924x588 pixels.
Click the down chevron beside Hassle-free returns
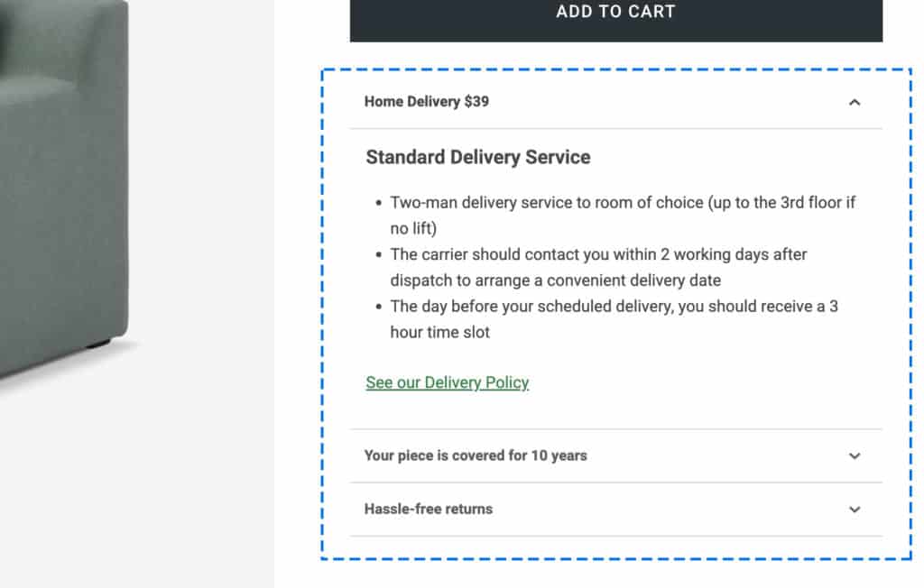point(854,510)
